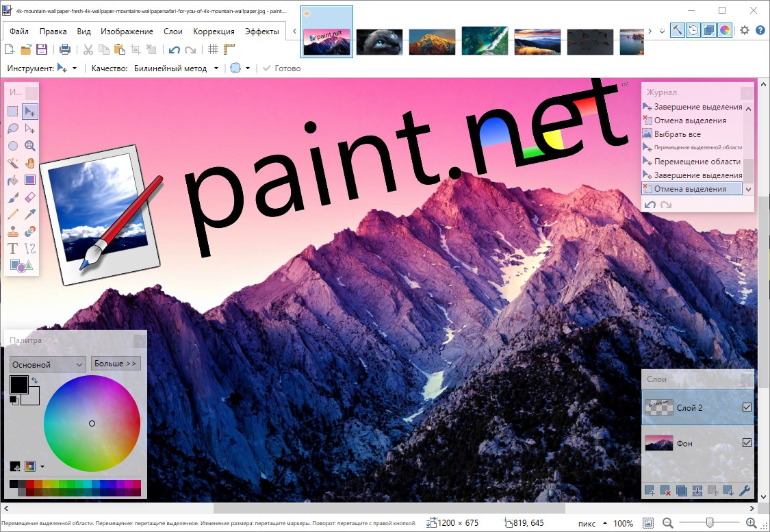
Task: Open the image list dropdown arrow
Action: tap(662, 31)
